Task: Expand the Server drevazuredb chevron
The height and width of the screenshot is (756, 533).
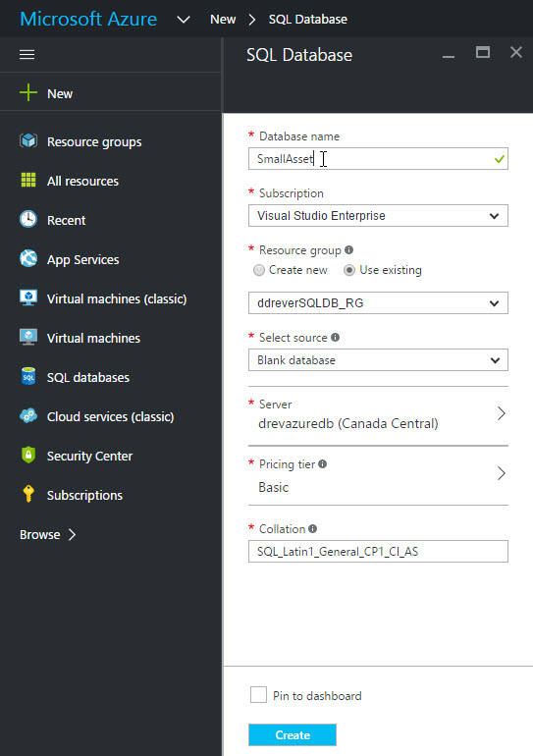Action: pos(502,413)
